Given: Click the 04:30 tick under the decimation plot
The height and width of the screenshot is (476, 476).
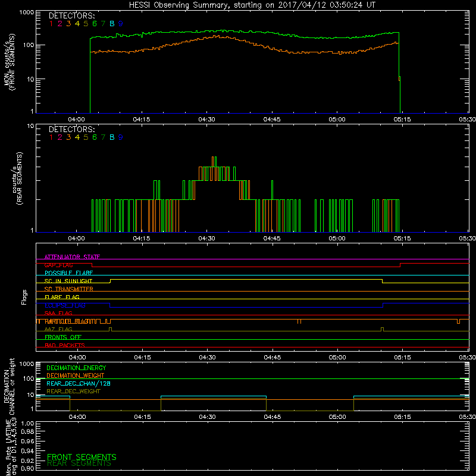Looking at the screenshot, I should 207,417.
